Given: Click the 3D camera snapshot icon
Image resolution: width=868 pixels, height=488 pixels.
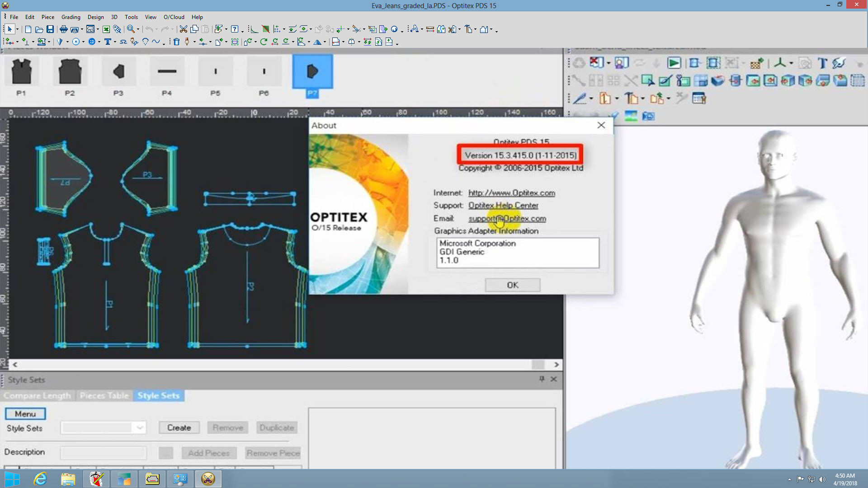Looking at the screenshot, I should pos(648,116).
